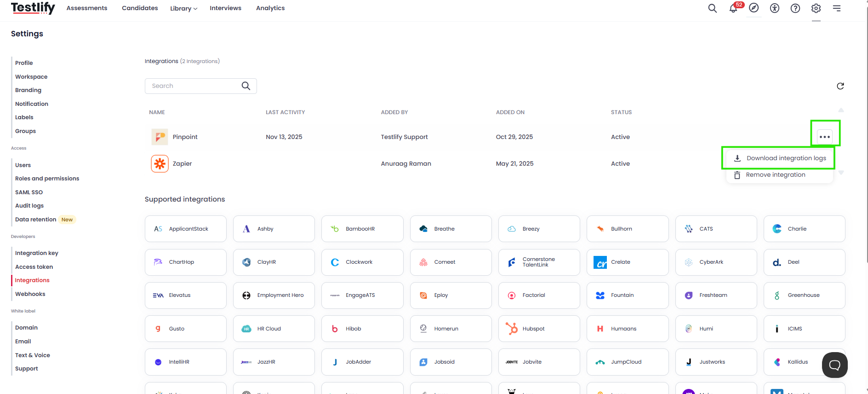The height and width of the screenshot is (394, 868).
Task: Click Download integration logs
Action: [780, 158]
